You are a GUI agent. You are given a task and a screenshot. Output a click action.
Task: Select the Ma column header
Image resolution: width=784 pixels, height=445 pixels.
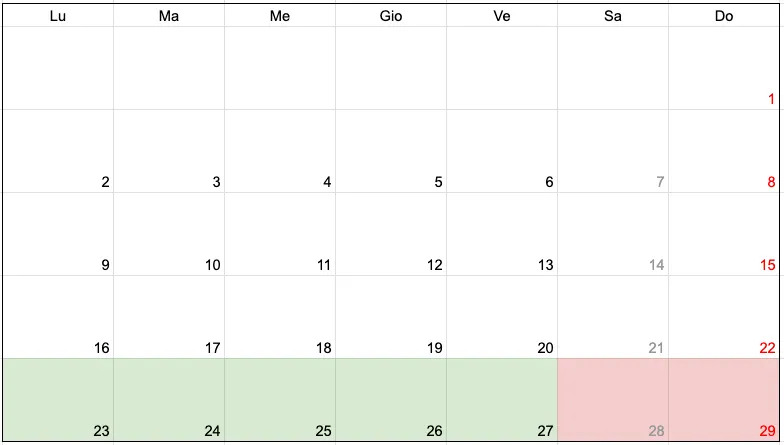169,16
